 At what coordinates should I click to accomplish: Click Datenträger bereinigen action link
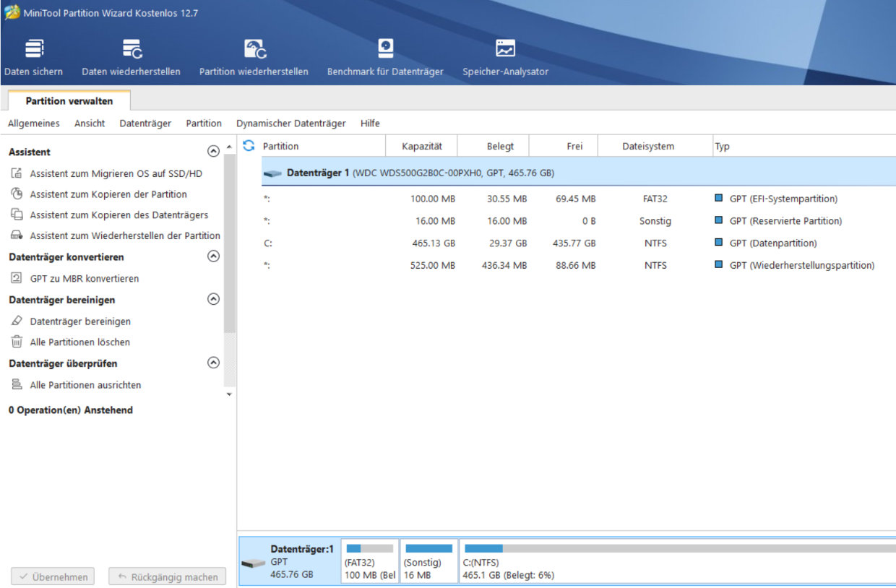click(80, 321)
